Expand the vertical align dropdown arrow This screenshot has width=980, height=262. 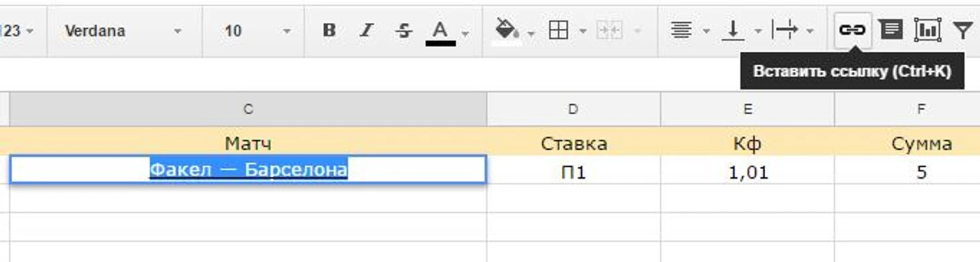click(x=758, y=31)
